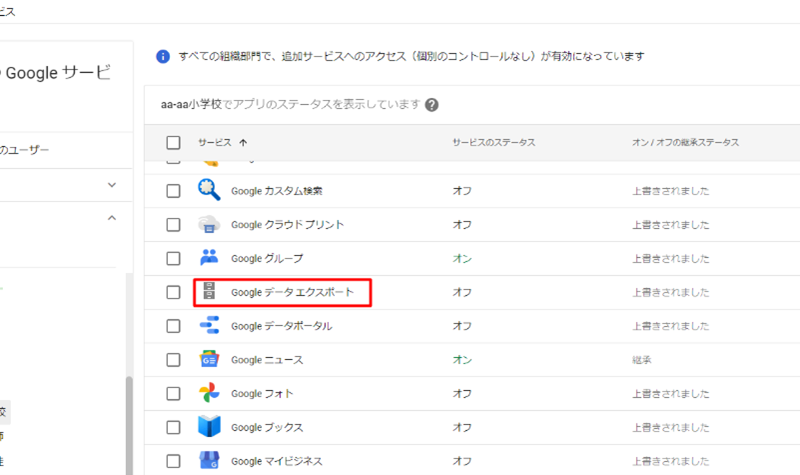Click the オフ status for Google フォト
The height and width of the screenshot is (475, 800).
pos(462,393)
